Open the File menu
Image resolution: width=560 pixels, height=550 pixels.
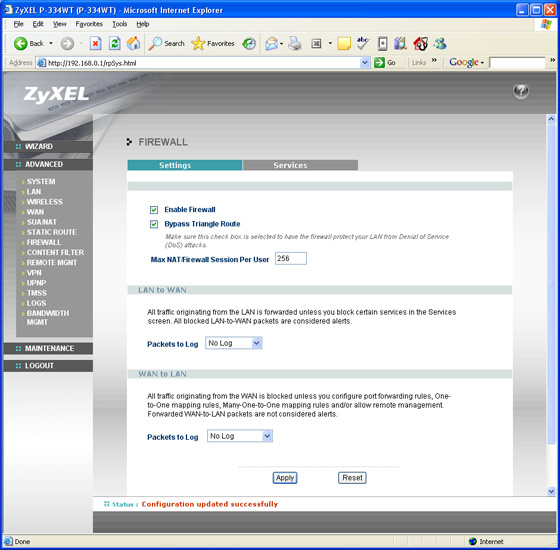(19, 24)
